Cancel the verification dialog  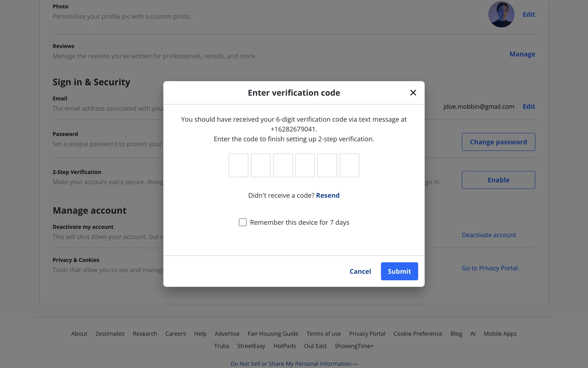360,271
